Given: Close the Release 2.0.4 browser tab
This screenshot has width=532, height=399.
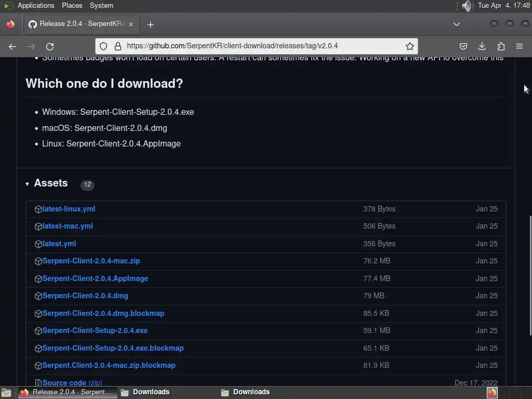Looking at the screenshot, I should click(131, 24).
